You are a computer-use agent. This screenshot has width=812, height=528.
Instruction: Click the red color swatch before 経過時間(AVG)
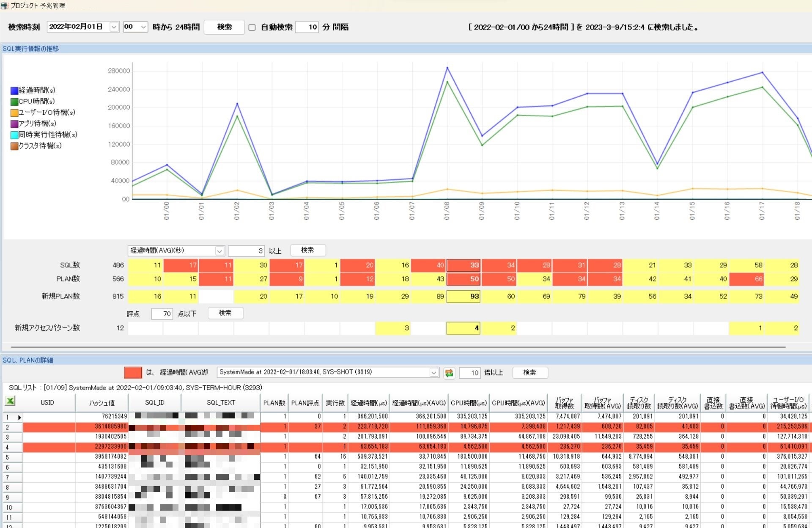133,372
